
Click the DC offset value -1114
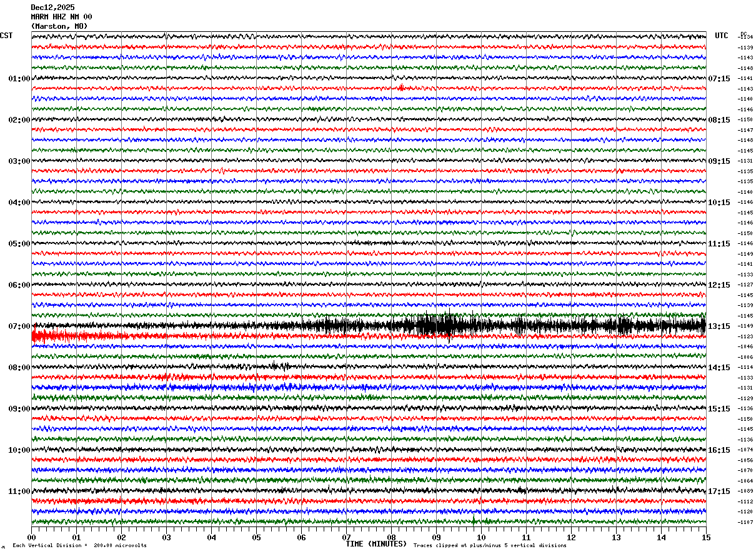(745, 368)
